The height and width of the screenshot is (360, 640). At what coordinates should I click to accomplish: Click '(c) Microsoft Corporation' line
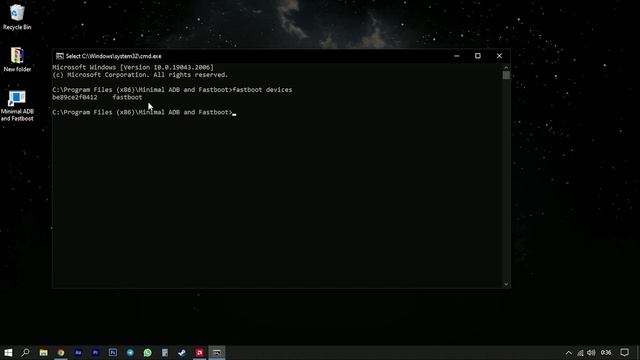point(140,75)
